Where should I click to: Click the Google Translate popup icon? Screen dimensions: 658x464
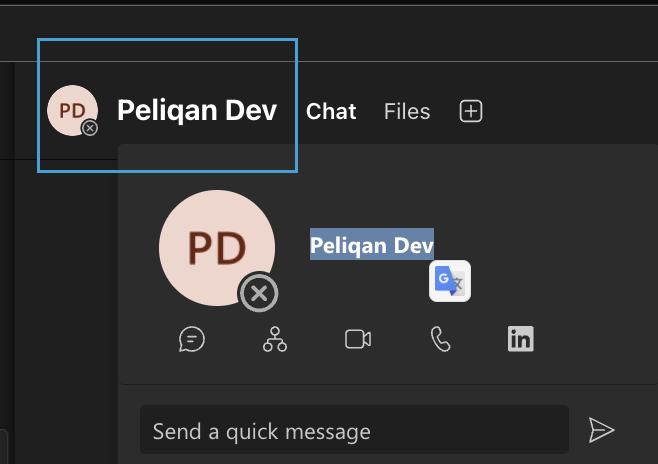point(450,281)
